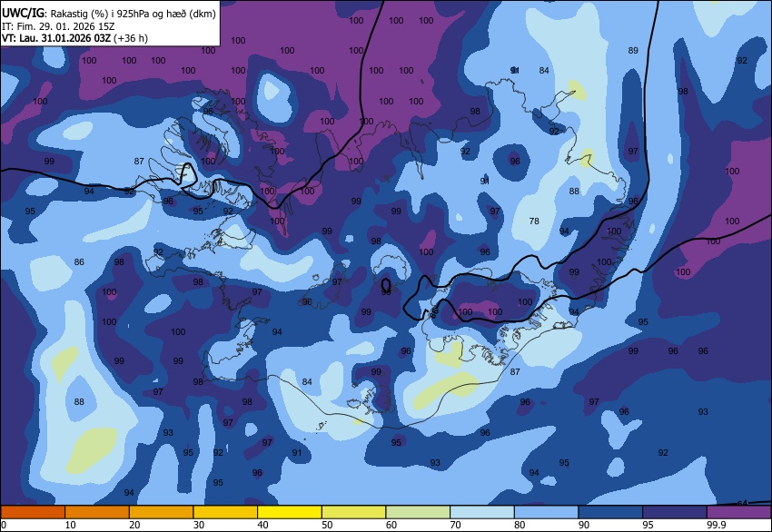Click the 70–80 lightest blue legend swatch

pyautogui.click(x=482, y=512)
